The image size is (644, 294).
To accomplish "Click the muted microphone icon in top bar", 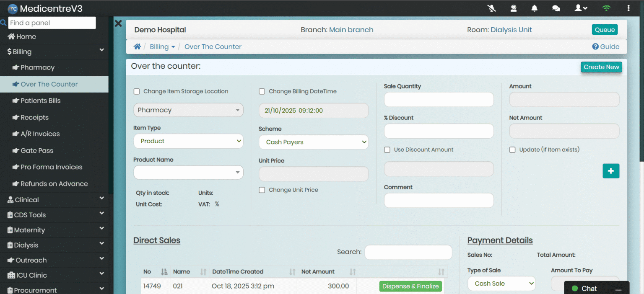I will [492, 8].
